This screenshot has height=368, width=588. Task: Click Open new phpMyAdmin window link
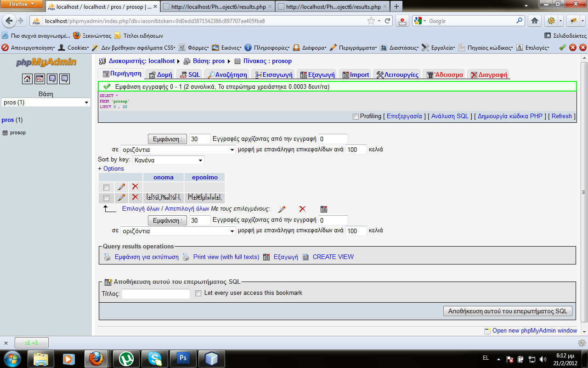tap(535, 331)
